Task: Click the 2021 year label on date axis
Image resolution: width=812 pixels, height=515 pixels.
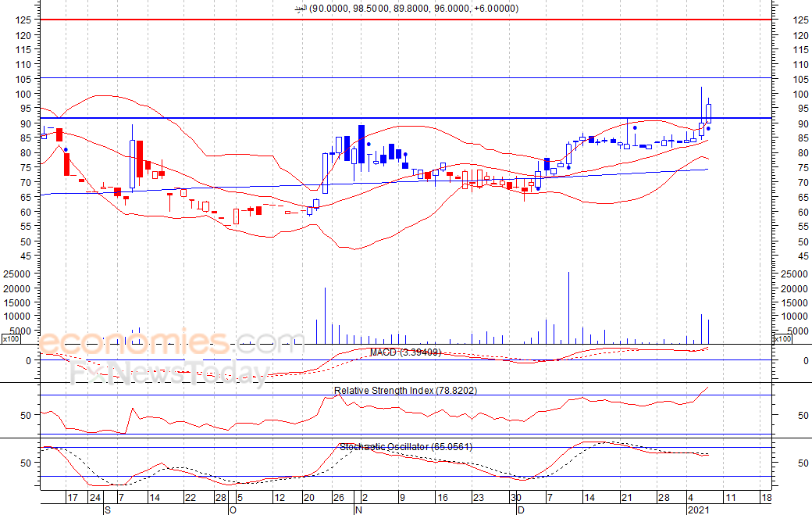Action: 698,510
